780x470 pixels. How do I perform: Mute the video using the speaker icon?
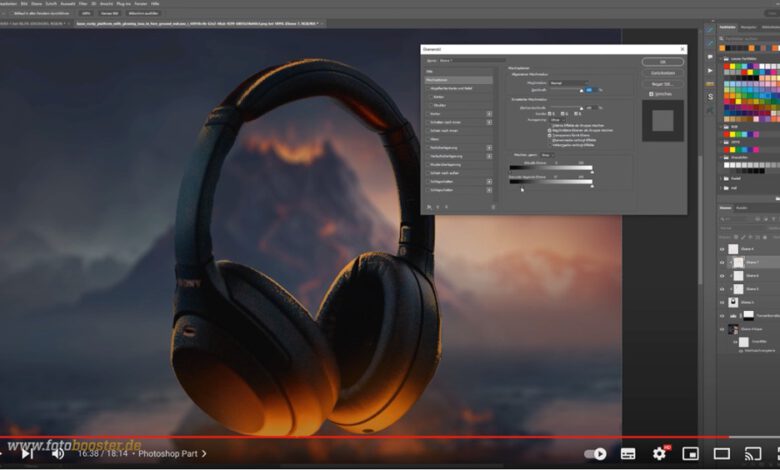tap(58, 453)
